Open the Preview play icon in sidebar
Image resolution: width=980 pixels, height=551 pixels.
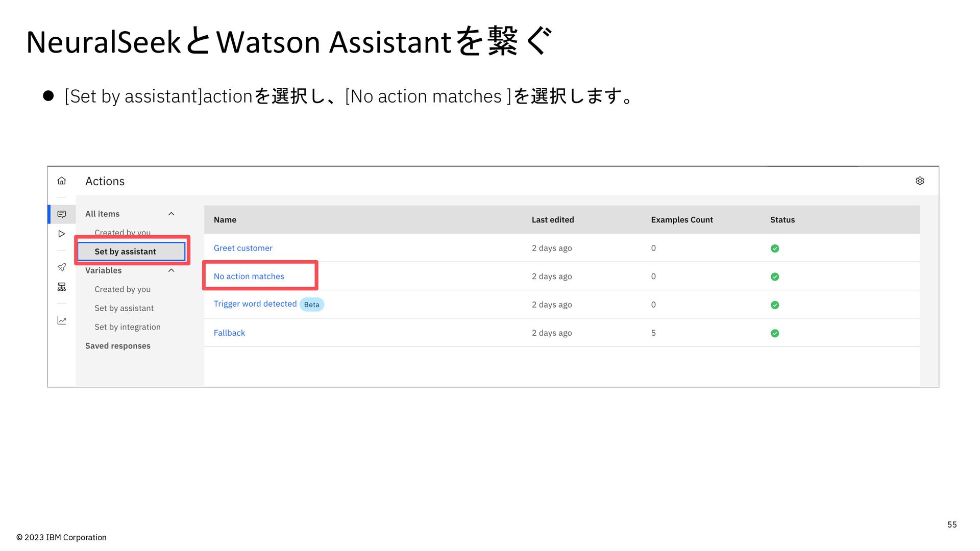tap(62, 234)
